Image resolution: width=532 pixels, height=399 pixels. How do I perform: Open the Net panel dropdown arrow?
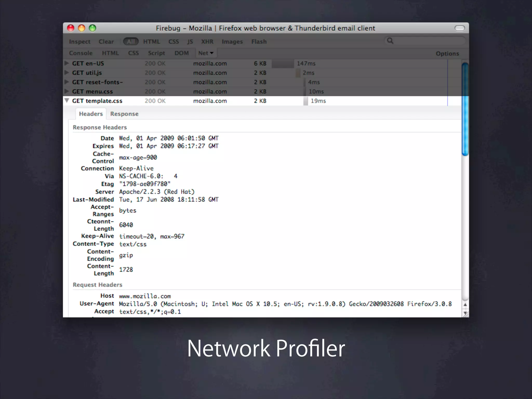(x=212, y=53)
